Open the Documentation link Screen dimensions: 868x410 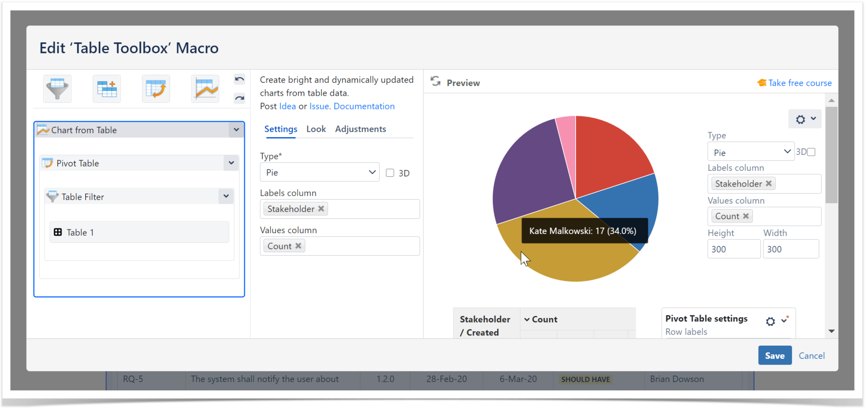pyautogui.click(x=364, y=106)
